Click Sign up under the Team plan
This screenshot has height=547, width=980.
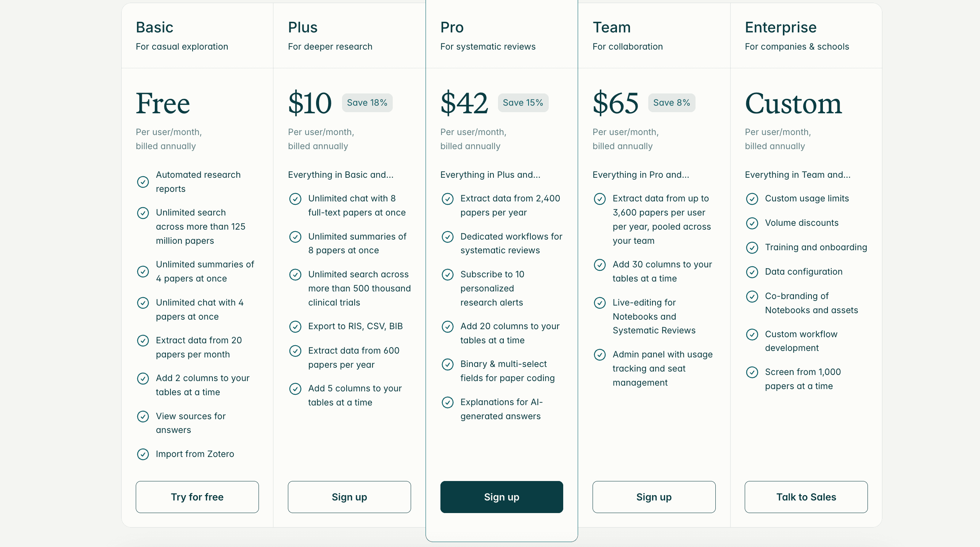click(654, 497)
